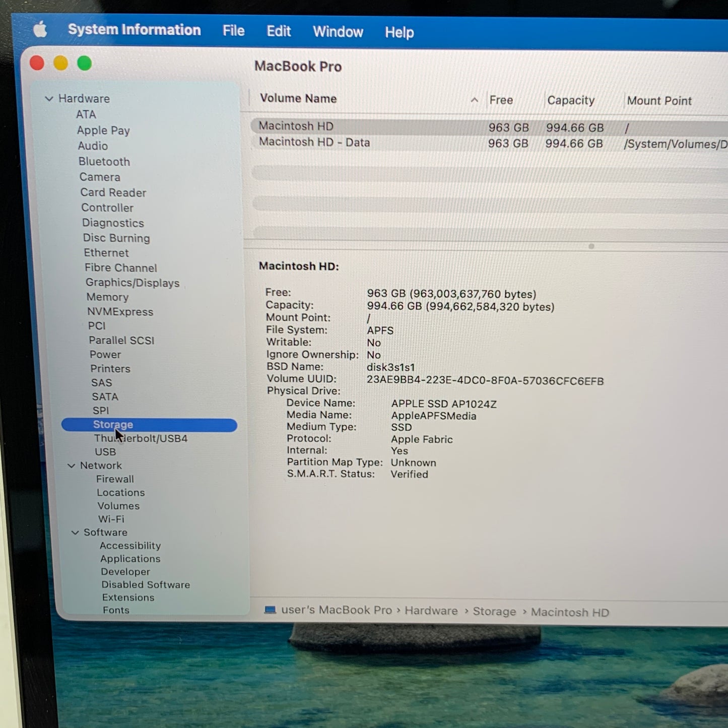Collapse the Software section in the sidebar

(75, 533)
